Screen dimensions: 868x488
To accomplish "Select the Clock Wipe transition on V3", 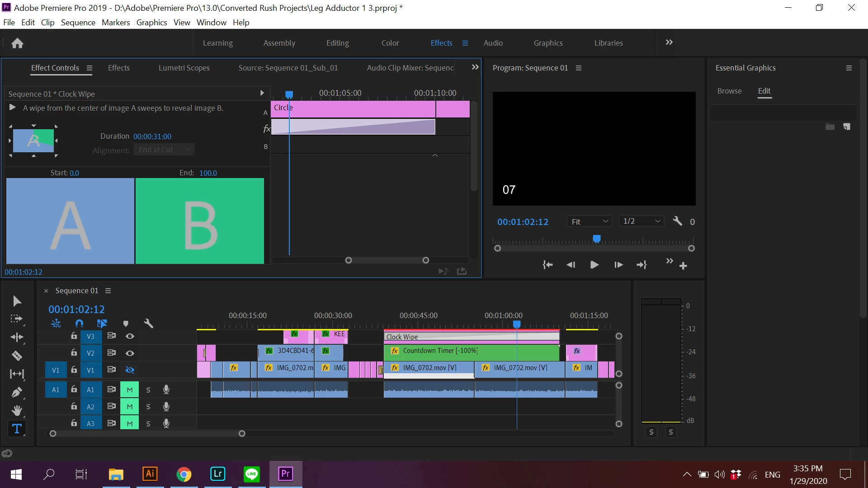I will [472, 337].
